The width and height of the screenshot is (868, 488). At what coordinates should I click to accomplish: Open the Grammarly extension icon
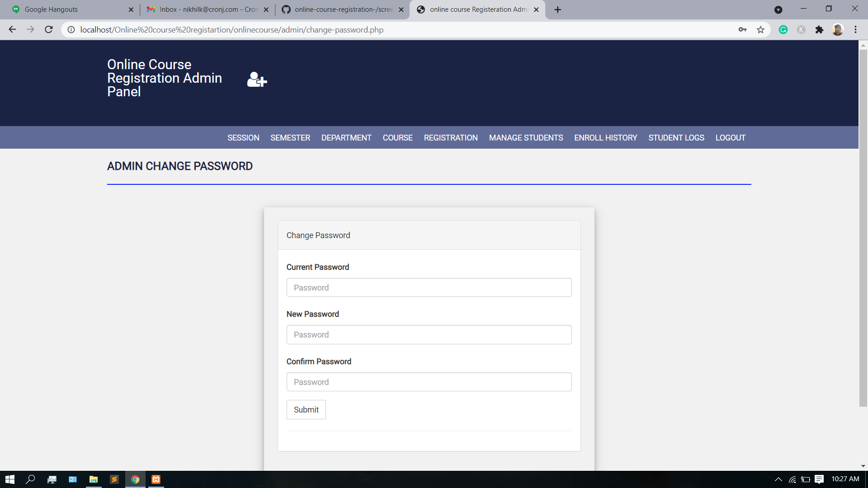[x=783, y=30]
